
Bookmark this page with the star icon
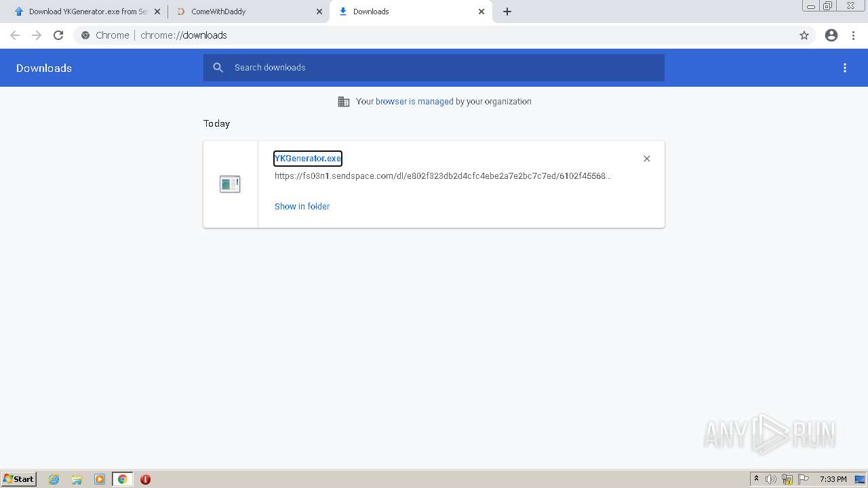coord(804,35)
